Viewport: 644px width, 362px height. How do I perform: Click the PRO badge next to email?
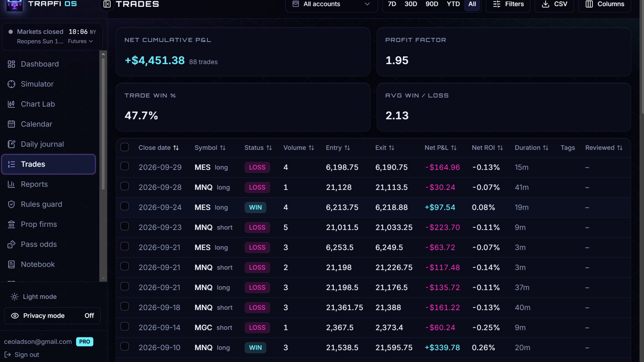pyautogui.click(x=85, y=342)
